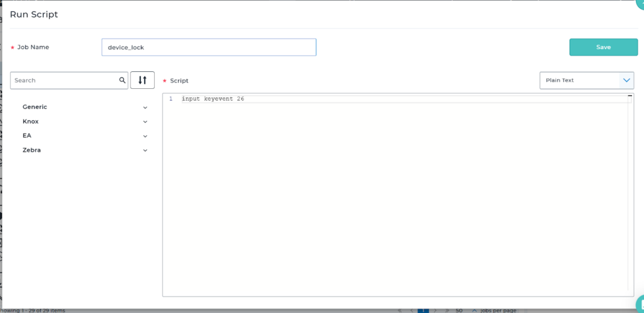Image resolution: width=644 pixels, height=313 pixels.
Task: Expand the EA script category
Action: (x=85, y=136)
